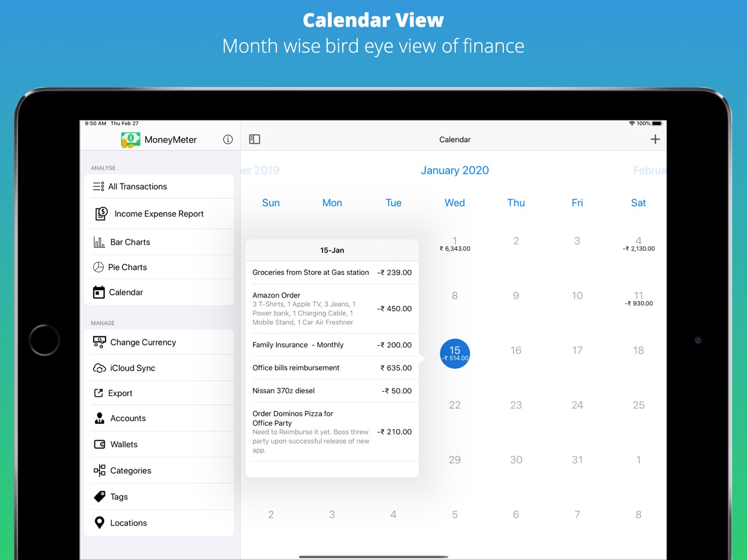
Task: Open Groceries from Store at Gas station entry
Action: (332, 272)
